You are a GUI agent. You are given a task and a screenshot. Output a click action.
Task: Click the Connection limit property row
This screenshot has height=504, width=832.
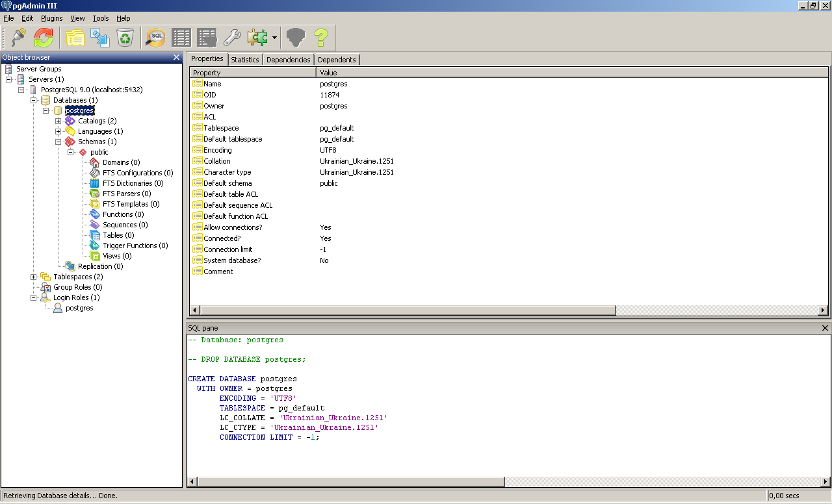509,249
